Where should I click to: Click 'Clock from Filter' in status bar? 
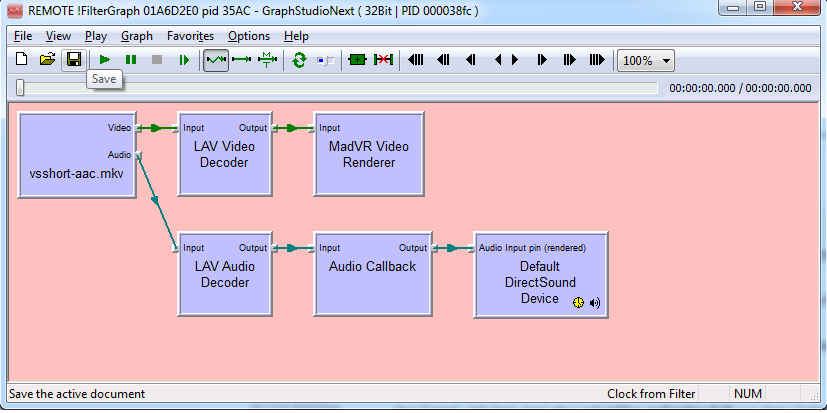[651, 393]
